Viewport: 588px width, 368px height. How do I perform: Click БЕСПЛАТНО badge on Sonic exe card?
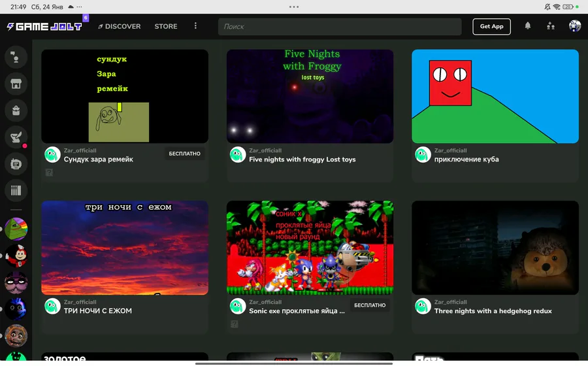point(370,305)
